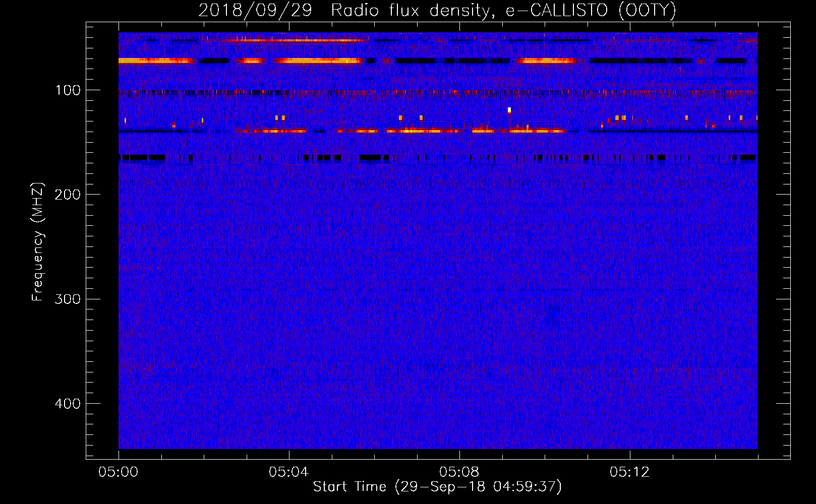Click the "Frequency (MHZ)" axis label
Image resolution: width=816 pixels, height=504 pixels.
click(38, 242)
